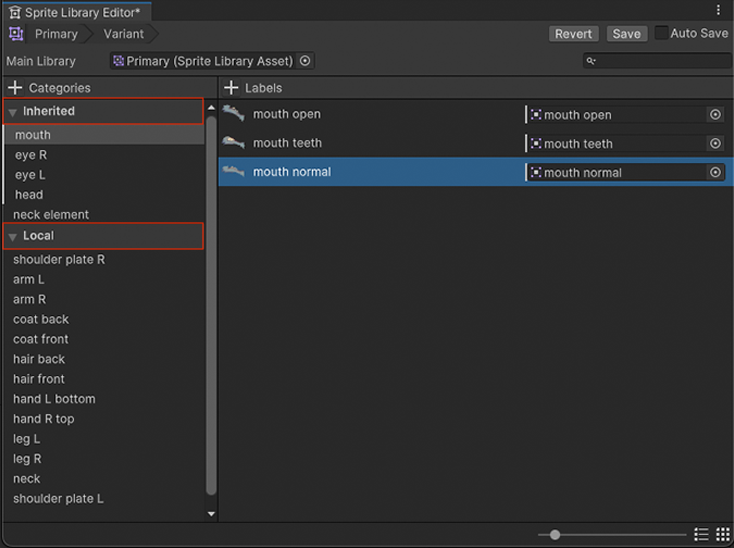Switch labels to list view

[x=701, y=535]
